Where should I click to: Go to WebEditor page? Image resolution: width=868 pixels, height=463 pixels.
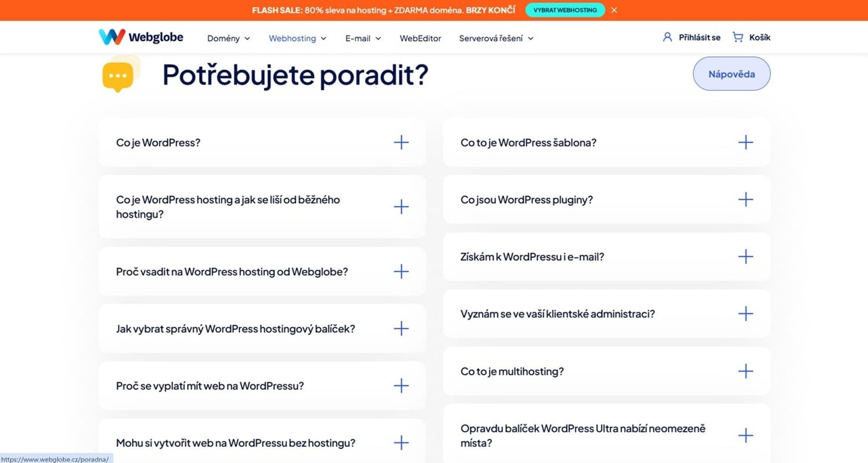tap(420, 38)
